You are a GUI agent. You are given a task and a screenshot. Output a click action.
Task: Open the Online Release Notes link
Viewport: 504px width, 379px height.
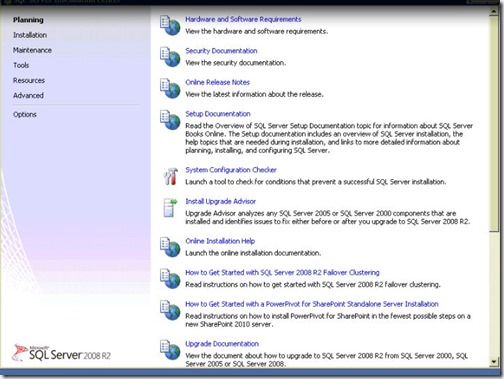[x=218, y=82]
